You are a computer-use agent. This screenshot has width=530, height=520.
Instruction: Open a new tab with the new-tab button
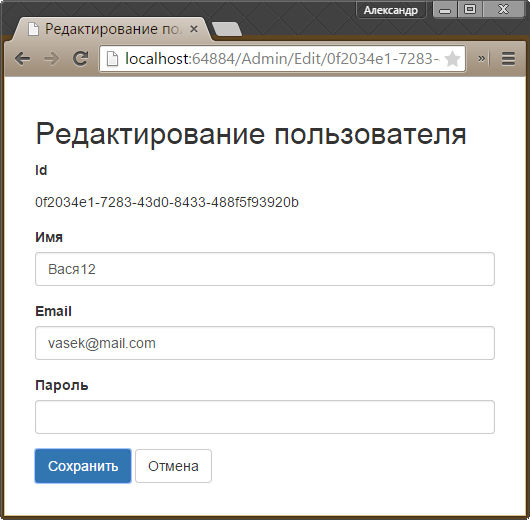tap(226, 29)
